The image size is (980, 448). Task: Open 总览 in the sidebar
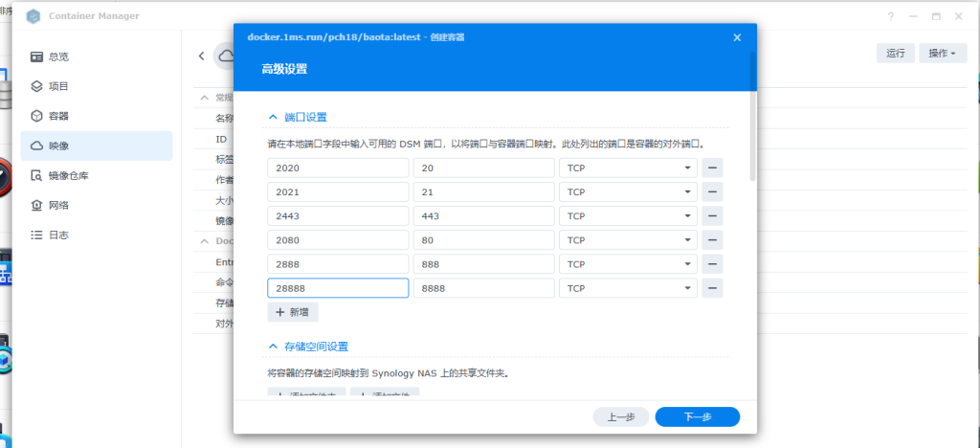pos(97,56)
